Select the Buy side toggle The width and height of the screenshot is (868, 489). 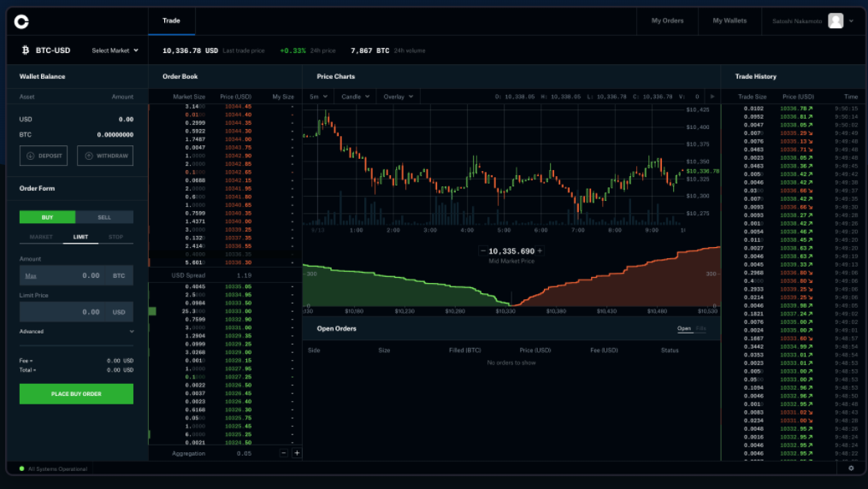(x=48, y=217)
